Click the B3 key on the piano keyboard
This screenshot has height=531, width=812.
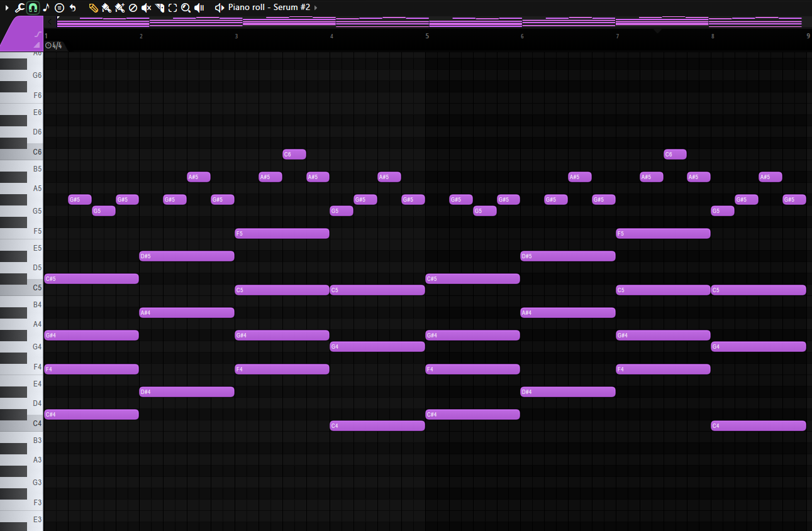coord(21,440)
